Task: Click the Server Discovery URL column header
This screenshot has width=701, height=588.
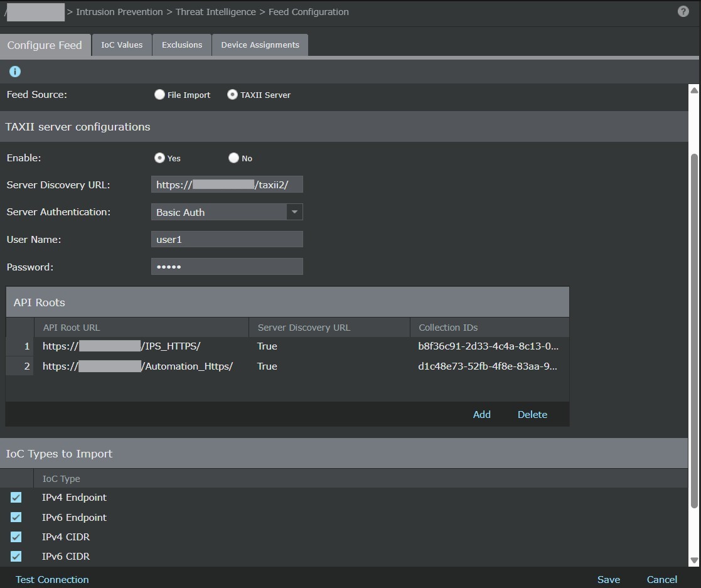Action: click(329, 328)
